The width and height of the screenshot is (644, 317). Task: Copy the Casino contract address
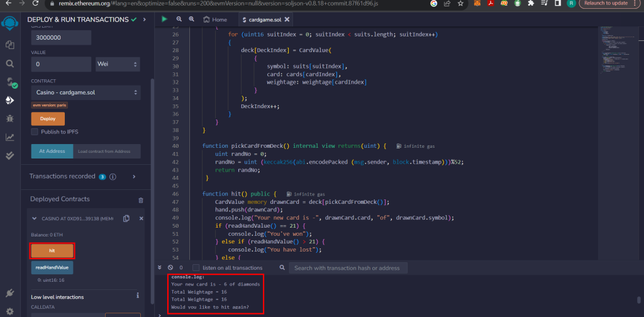click(126, 218)
